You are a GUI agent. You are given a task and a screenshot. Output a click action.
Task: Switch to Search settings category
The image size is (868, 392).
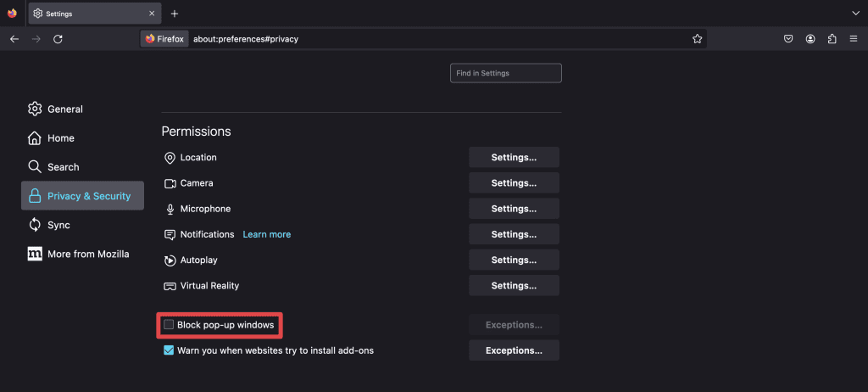pyautogui.click(x=63, y=167)
